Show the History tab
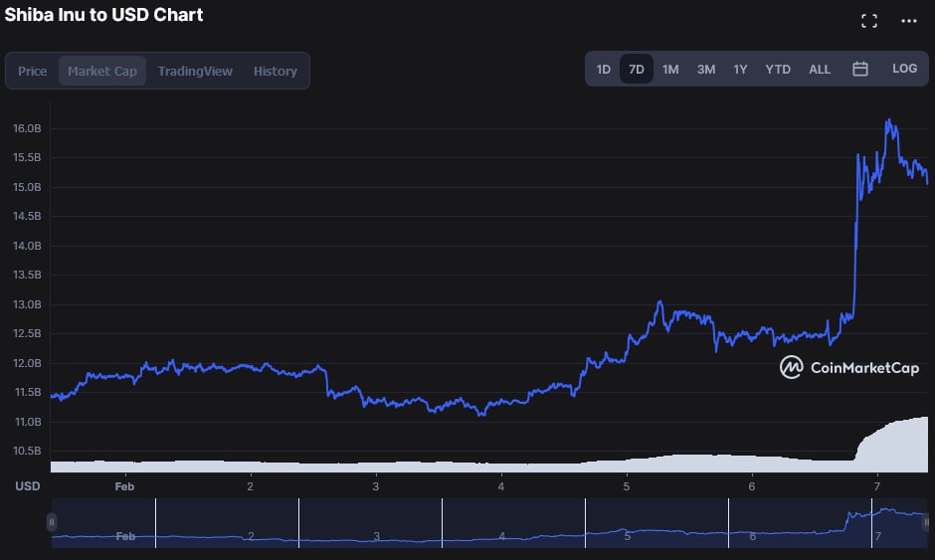Image resolution: width=935 pixels, height=560 pixels. (276, 71)
